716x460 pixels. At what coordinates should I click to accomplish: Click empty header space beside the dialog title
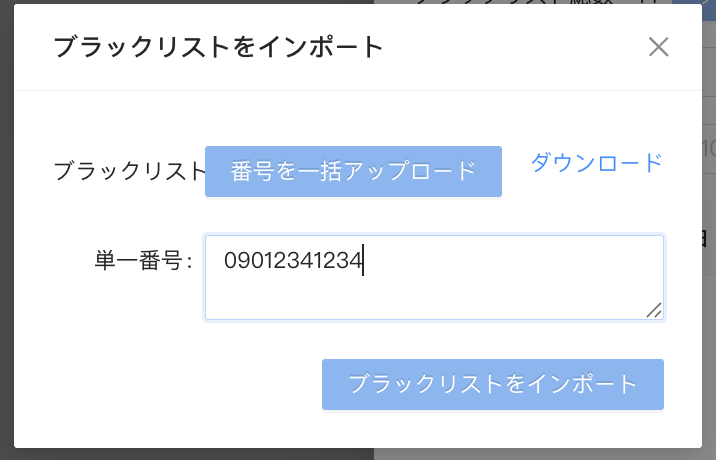tap(500, 47)
